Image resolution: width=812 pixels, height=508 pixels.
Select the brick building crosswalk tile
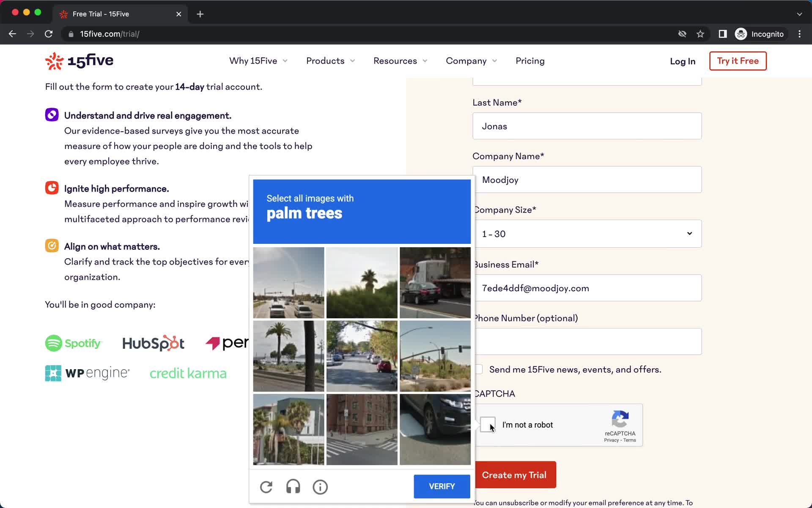coord(362,430)
